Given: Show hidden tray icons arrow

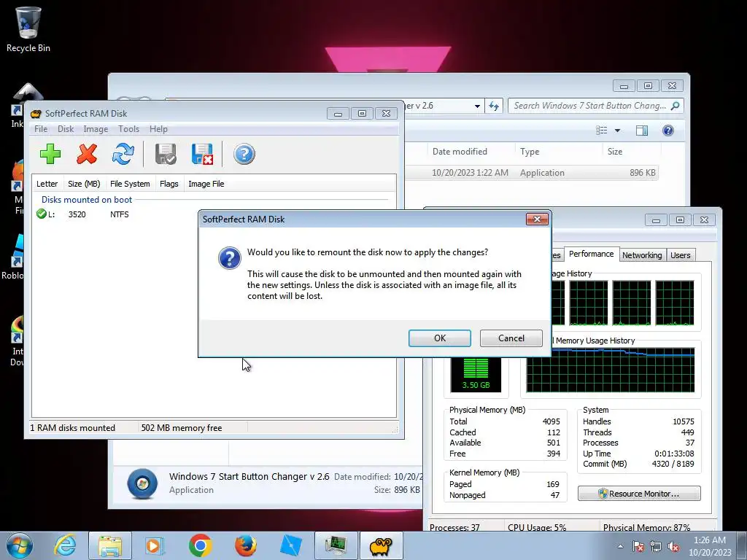Looking at the screenshot, I should click(x=620, y=547).
